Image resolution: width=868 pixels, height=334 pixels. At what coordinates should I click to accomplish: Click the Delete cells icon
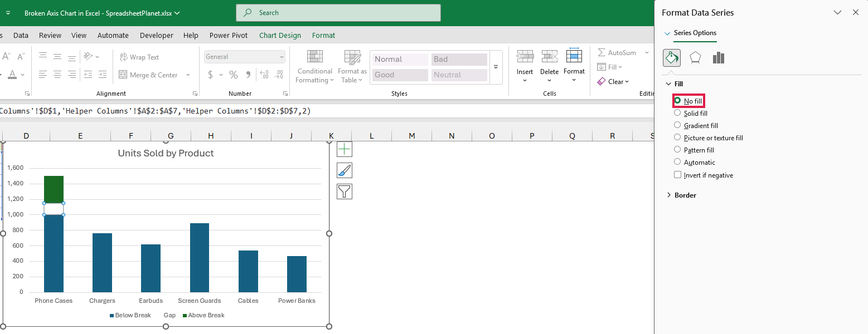click(550, 56)
